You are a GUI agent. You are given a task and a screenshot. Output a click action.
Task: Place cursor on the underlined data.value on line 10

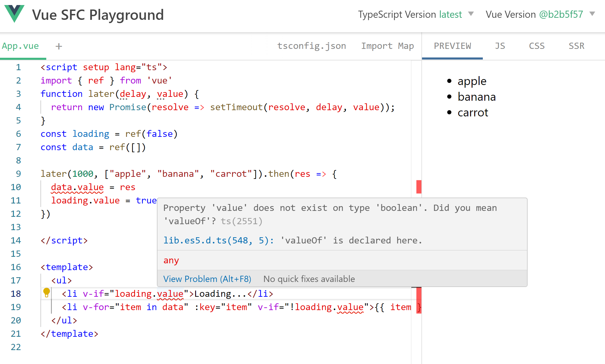tap(77, 187)
